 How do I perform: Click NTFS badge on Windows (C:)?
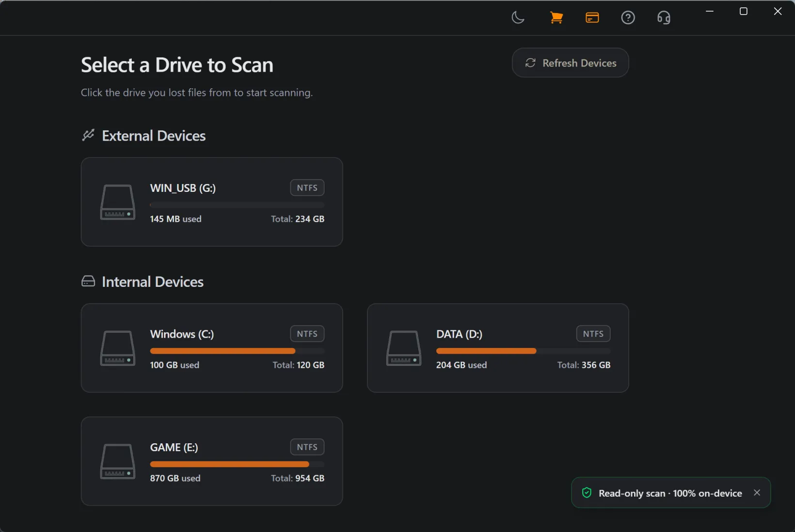click(x=307, y=334)
